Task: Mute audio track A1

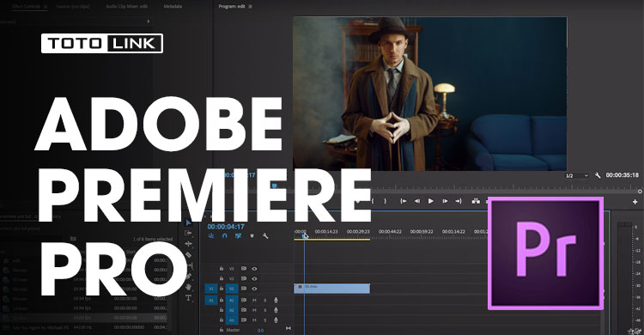Action: tap(254, 301)
